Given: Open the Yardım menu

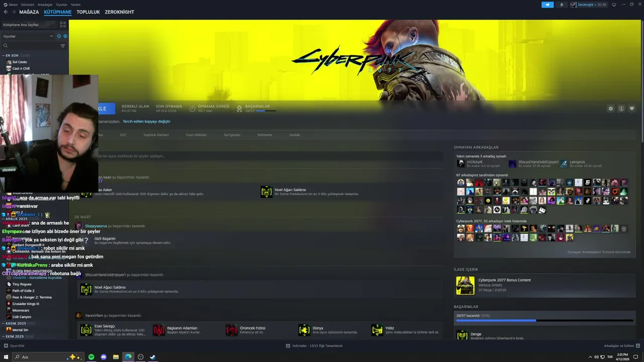Looking at the screenshot, I should point(75,5).
